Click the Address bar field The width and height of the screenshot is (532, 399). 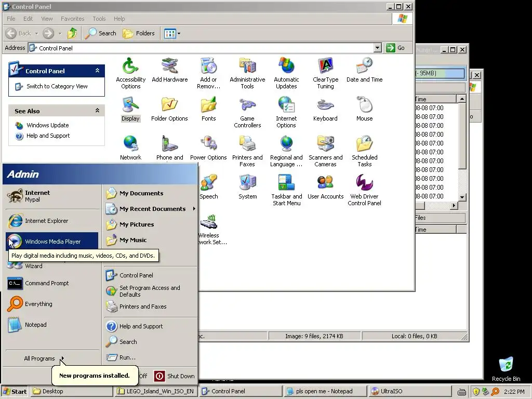(205, 48)
